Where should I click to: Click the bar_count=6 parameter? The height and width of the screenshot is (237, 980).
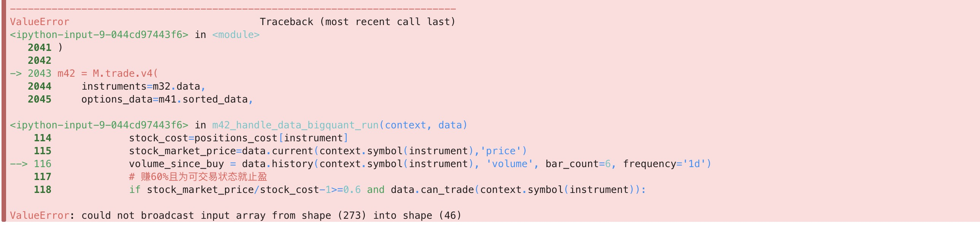(x=577, y=164)
